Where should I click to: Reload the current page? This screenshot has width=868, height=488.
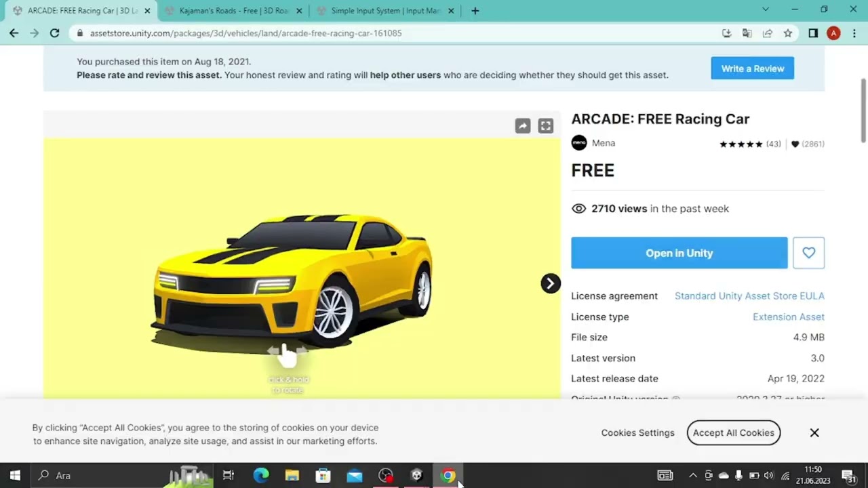[55, 33]
